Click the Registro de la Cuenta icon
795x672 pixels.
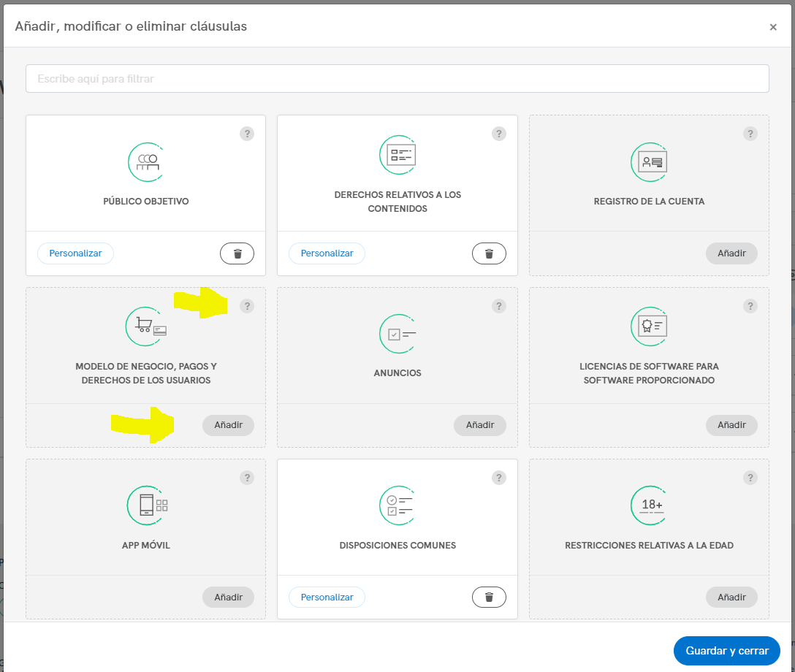pos(649,161)
